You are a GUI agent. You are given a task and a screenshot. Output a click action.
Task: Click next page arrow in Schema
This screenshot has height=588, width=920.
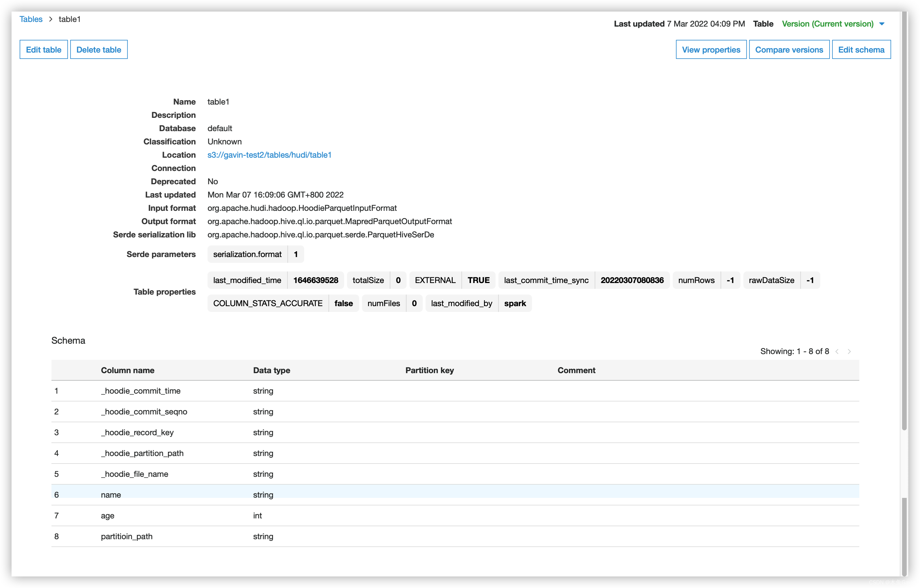tap(849, 351)
